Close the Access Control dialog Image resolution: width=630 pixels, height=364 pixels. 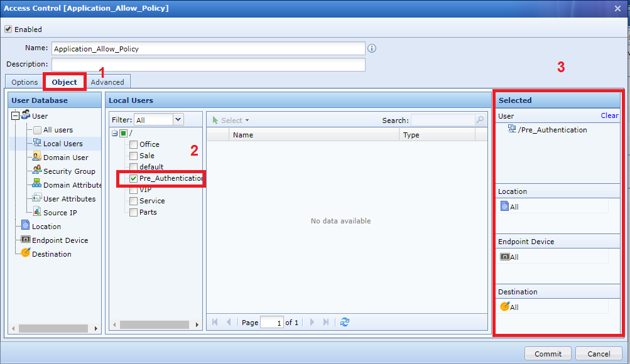tap(617, 8)
